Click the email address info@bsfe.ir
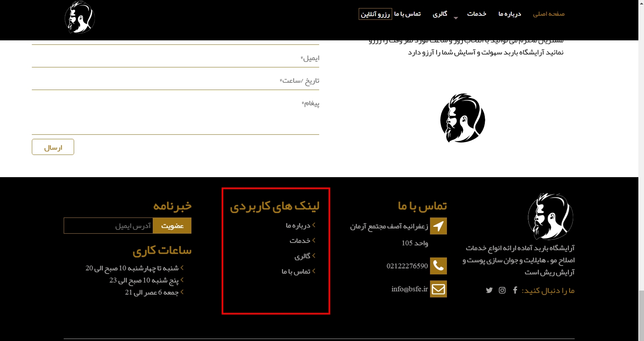Screen dimensions: 644x341 (409, 289)
